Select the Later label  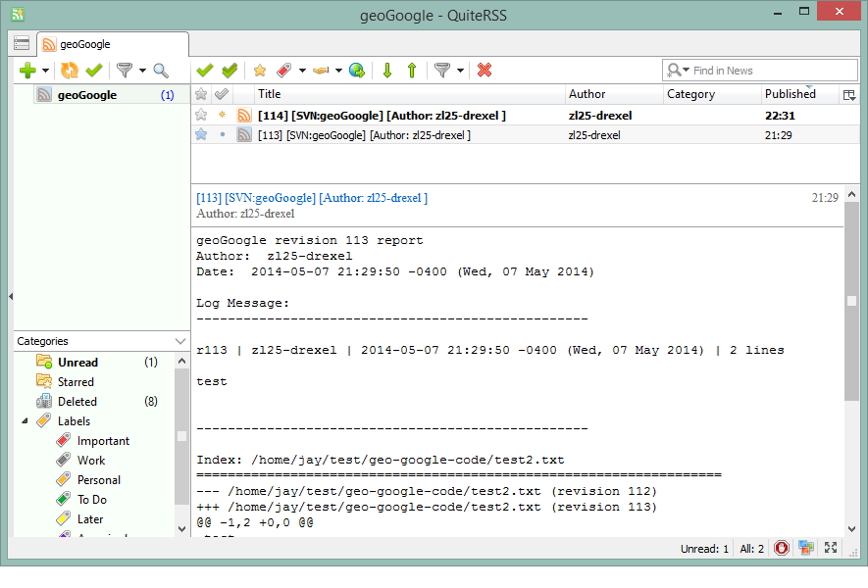click(x=89, y=519)
